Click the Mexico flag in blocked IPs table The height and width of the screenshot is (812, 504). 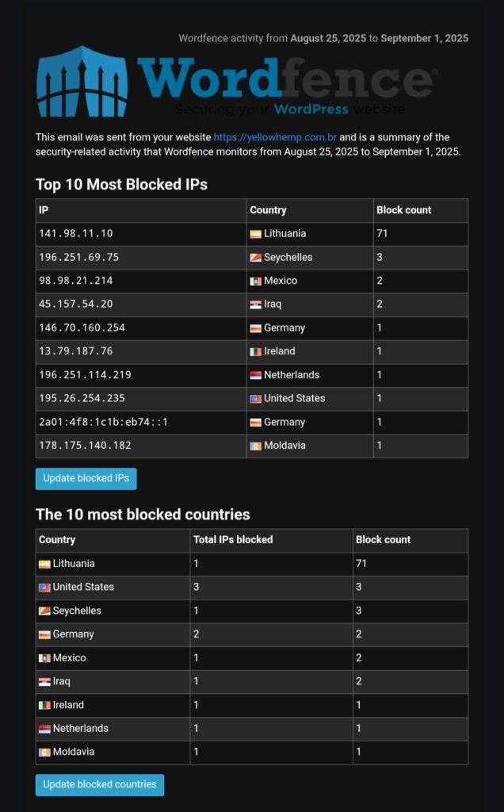pyautogui.click(x=256, y=282)
